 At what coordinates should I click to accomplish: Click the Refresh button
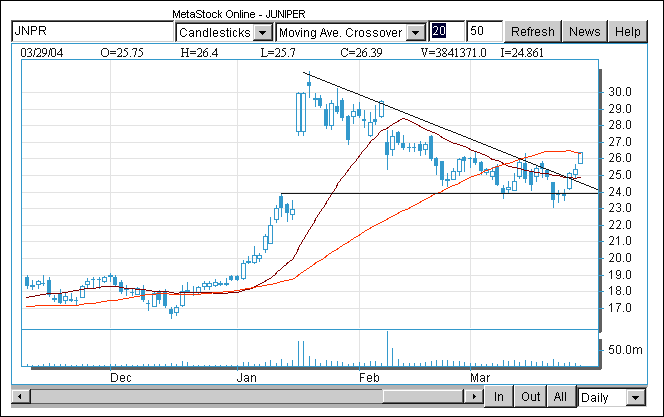click(533, 32)
